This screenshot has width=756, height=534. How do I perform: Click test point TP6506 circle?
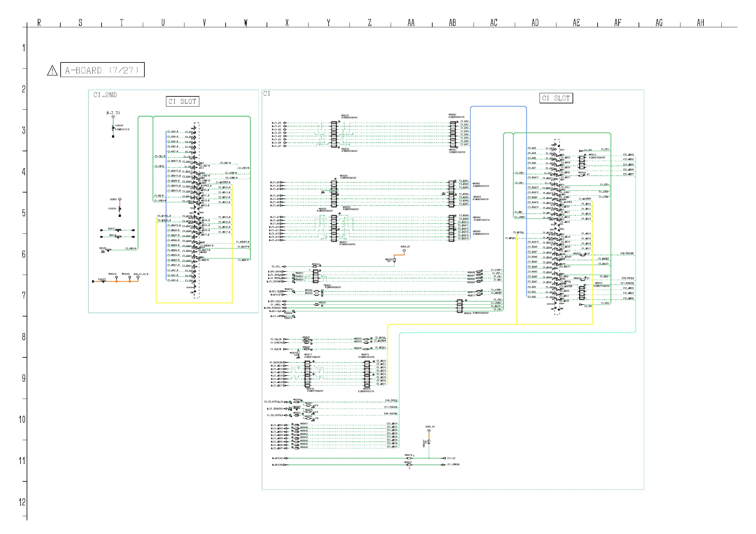point(130,278)
